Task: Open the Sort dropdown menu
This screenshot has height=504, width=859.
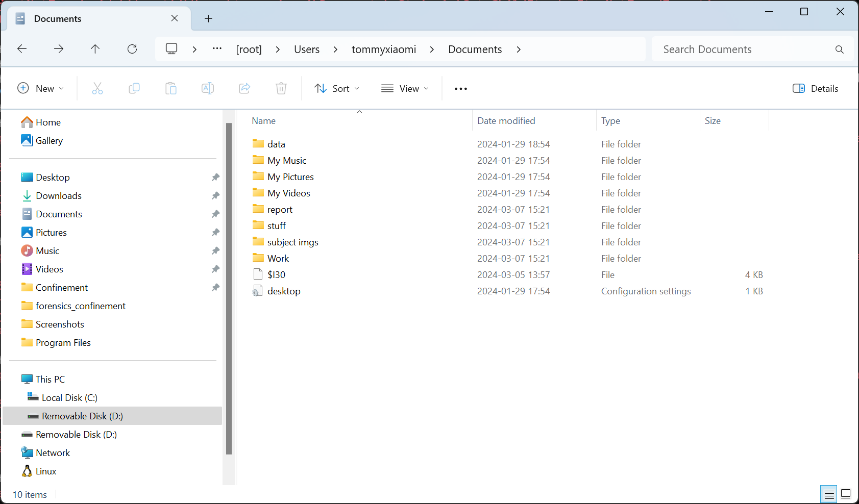Action: point(337,89)
